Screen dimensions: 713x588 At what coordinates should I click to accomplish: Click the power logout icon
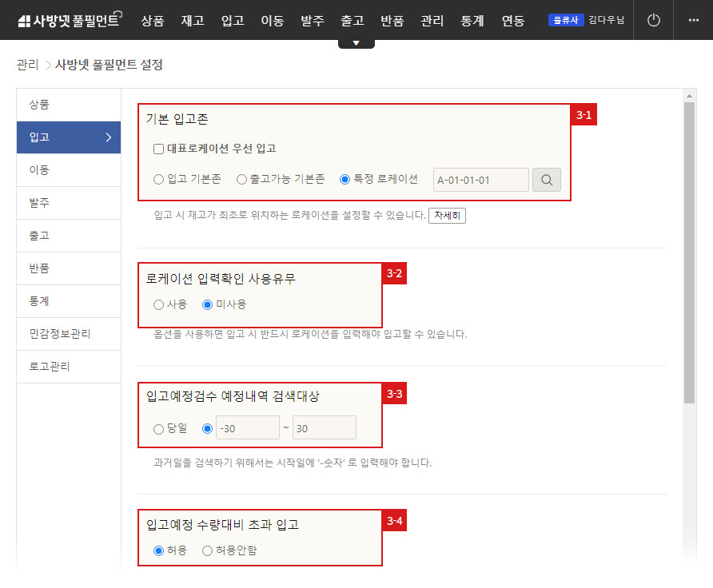(652, 20)
